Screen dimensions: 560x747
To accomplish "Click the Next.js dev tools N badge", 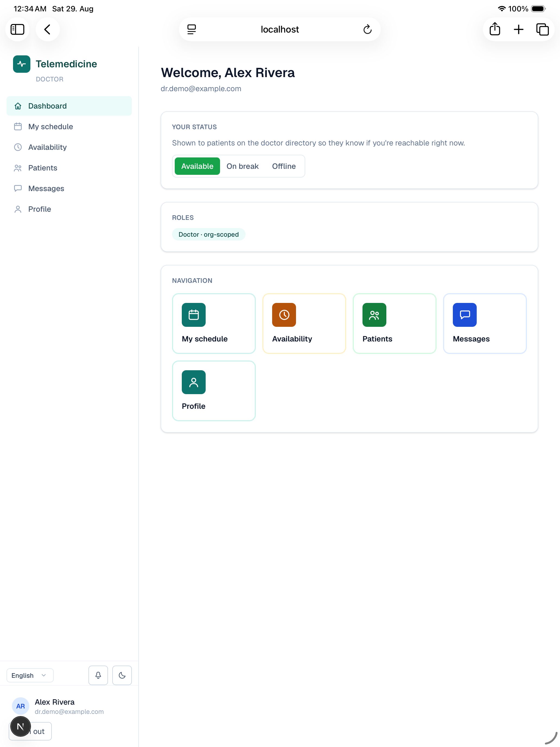I will [x=21, y=726].
